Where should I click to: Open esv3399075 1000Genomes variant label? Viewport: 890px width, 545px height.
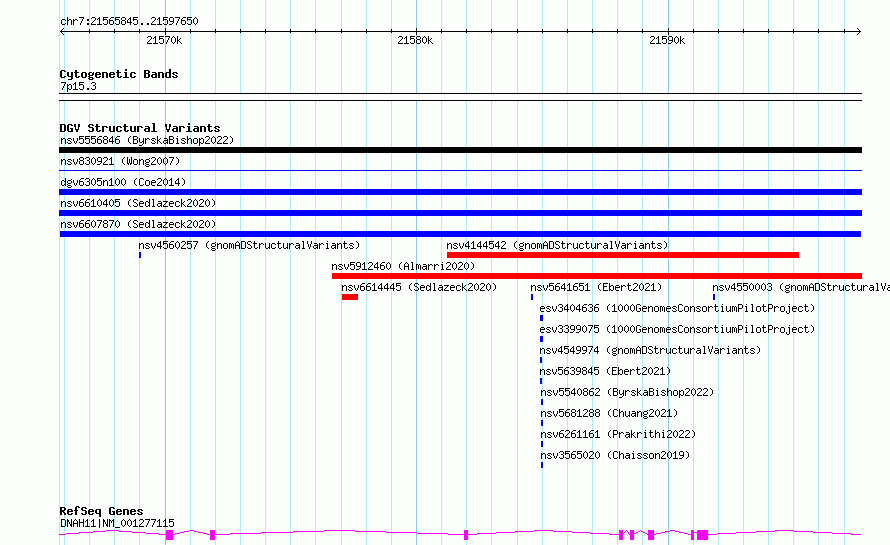(677, 329)
